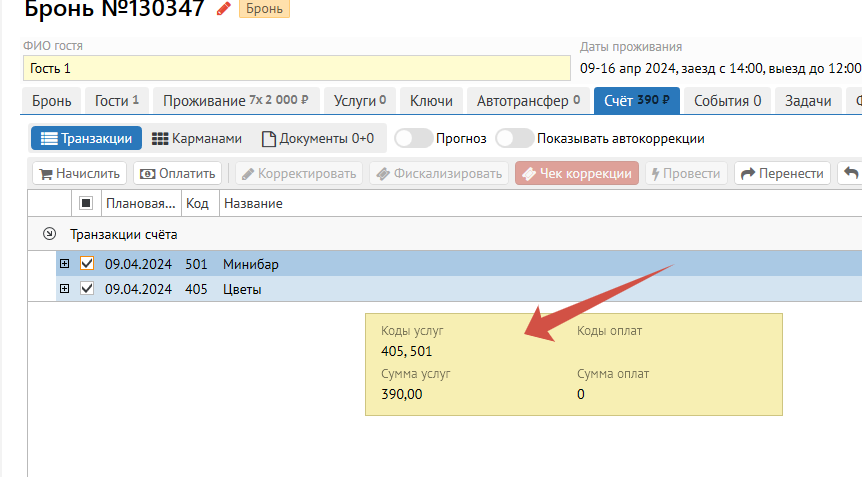The height and width of the screenshot is (477, 862).
Task: Expand the Цветы transaction row
Action: pyautogui.click(x=65, y=289)
